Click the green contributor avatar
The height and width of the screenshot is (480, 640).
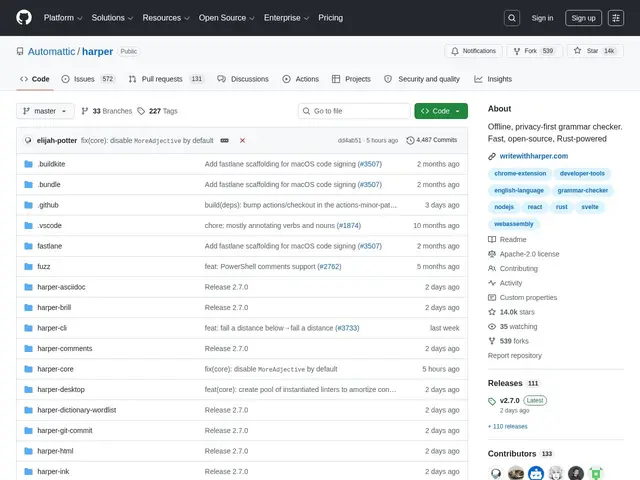(x=596, y=473)
